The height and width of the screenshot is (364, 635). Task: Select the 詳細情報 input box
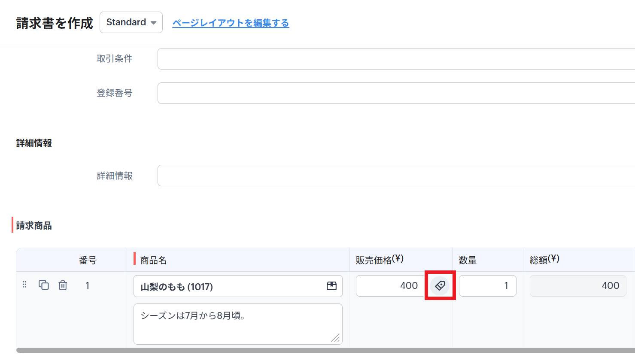[395, 176]
